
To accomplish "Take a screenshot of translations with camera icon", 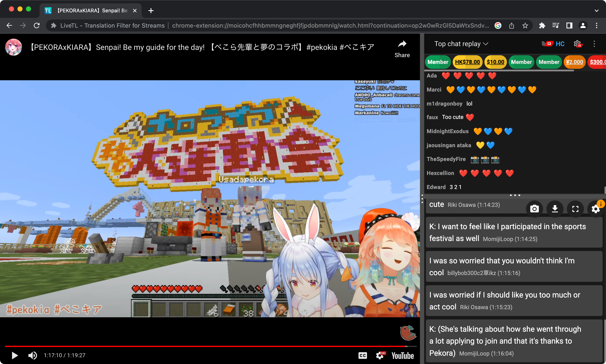I will 534,209.
